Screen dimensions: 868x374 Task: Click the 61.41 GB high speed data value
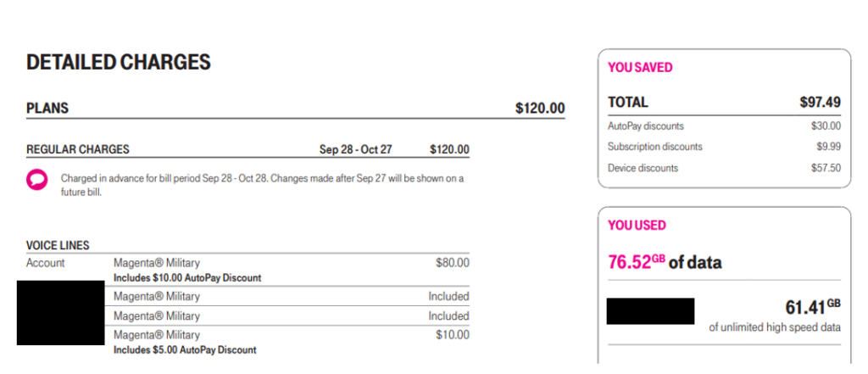(x=813, y=306)
